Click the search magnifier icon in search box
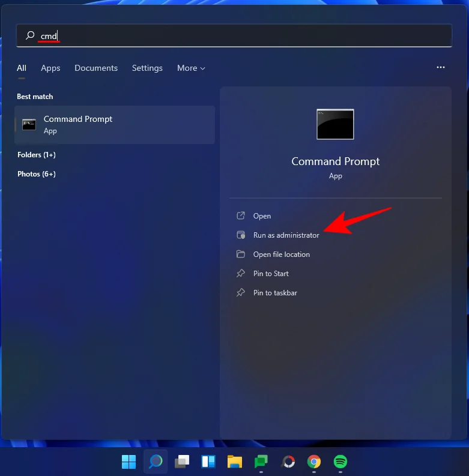This screenshot has height=476, width=469. (x=30, y=35)
